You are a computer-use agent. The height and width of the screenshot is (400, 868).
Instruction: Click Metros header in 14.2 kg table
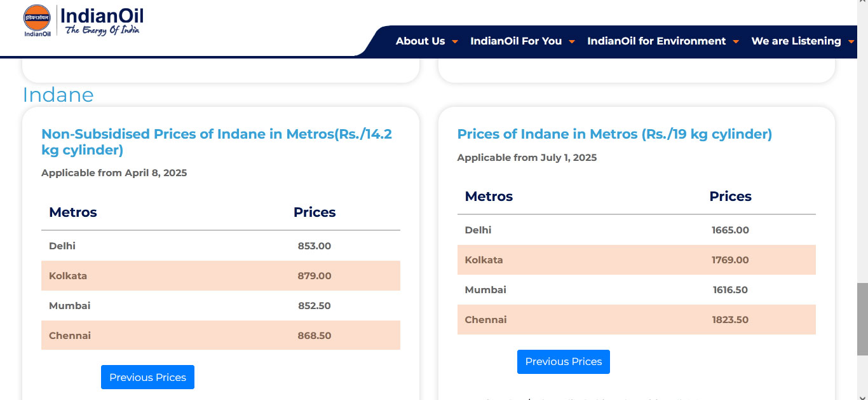[x=73, y=212]
